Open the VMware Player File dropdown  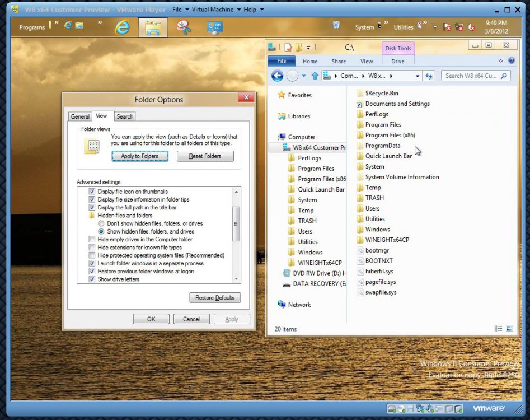point(181,10)
